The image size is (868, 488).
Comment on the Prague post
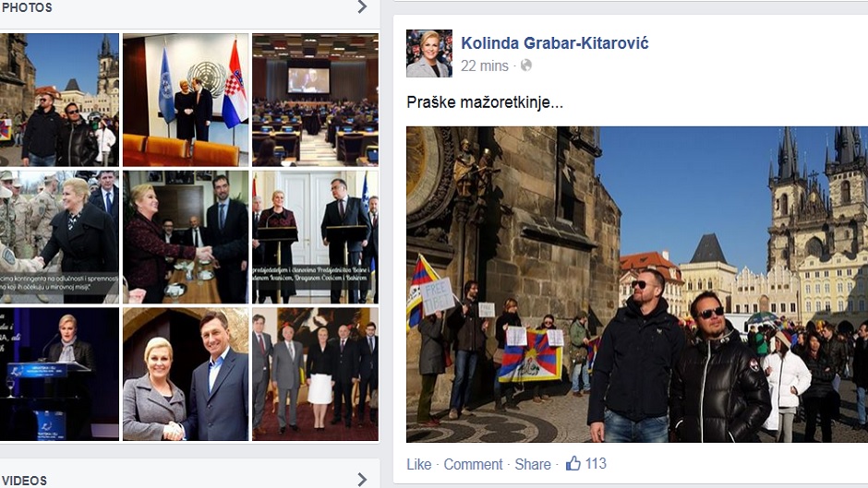[473, 464]
